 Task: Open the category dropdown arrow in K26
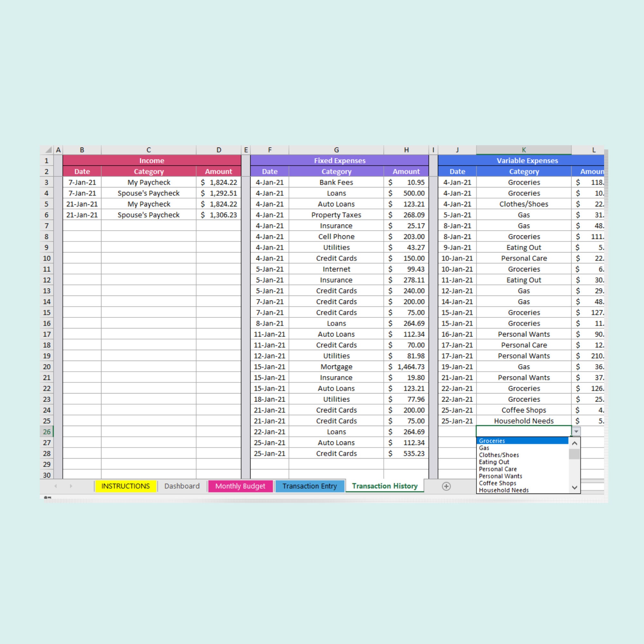pyautogui.click(x=576, y=432)
